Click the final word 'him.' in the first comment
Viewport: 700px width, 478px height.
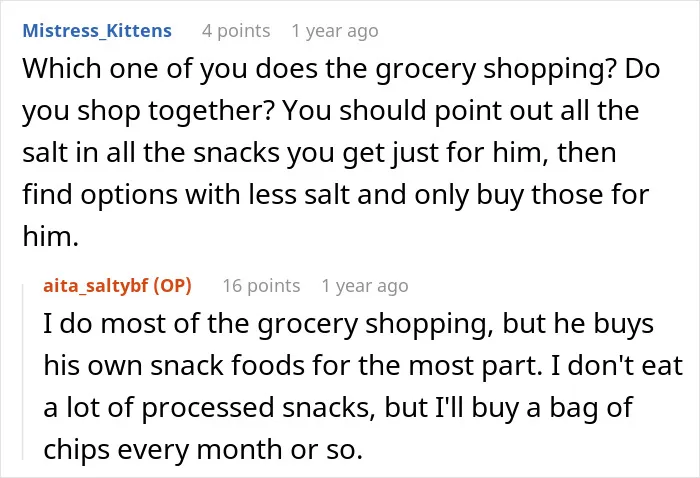pos(50,236)
